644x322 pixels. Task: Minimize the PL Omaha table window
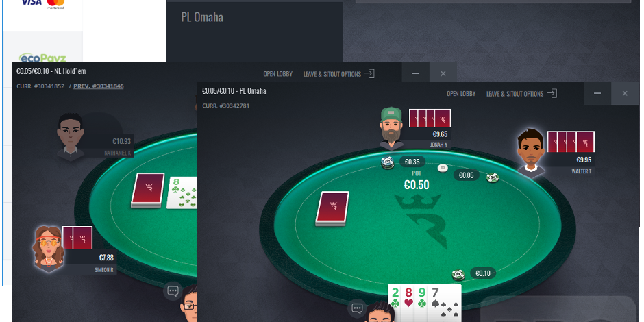click(x=597, y=94)
